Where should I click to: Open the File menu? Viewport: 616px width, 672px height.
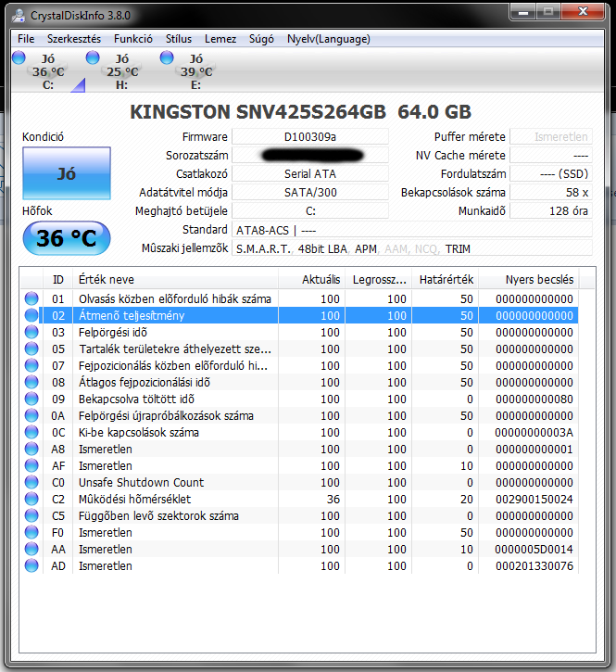[x=26, y=39]
